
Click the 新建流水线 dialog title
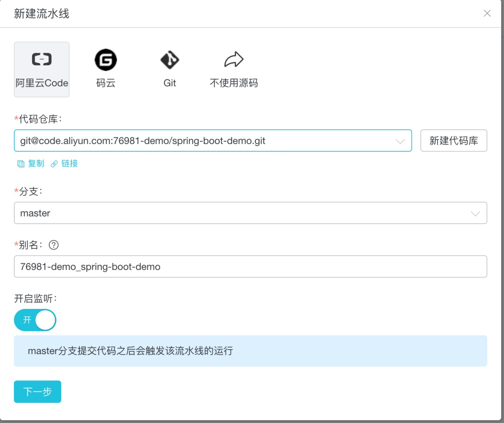(x=42, y=14)
